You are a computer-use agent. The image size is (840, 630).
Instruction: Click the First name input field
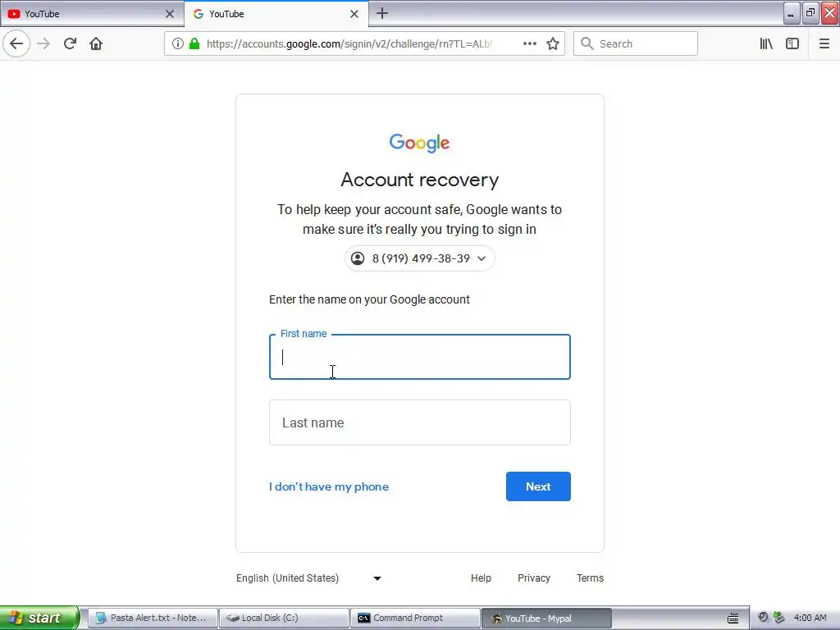point(419,357)
